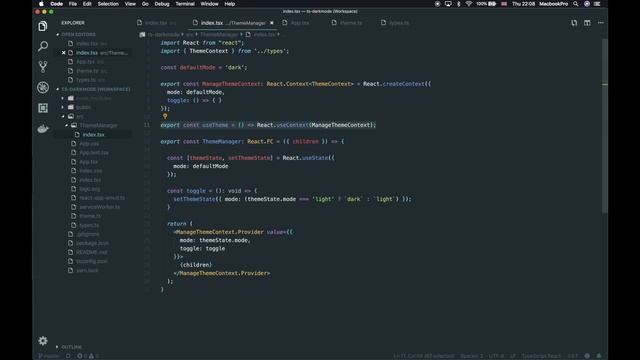
Task: Open the Debug view in the activity bar
Action: click(x=42, y=87)
